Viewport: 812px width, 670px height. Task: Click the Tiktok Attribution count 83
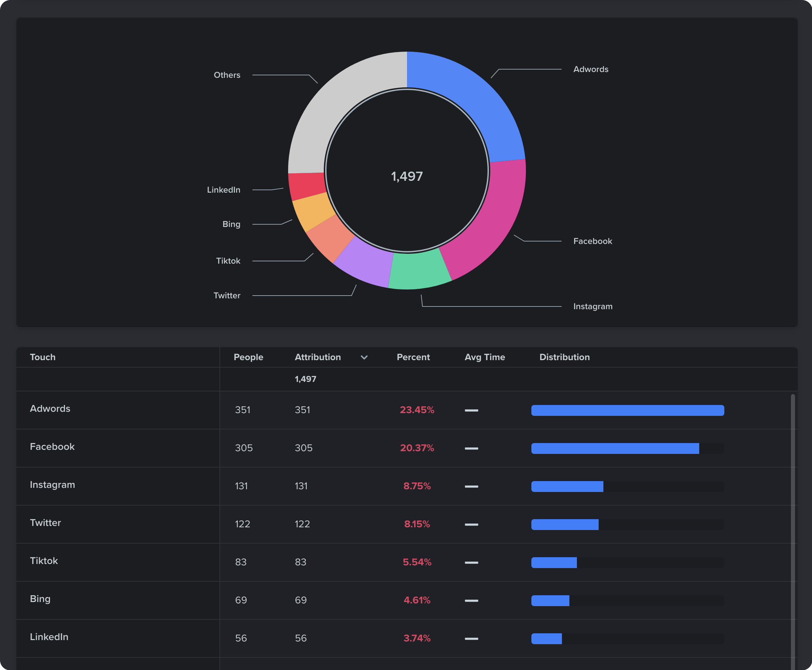301,562
